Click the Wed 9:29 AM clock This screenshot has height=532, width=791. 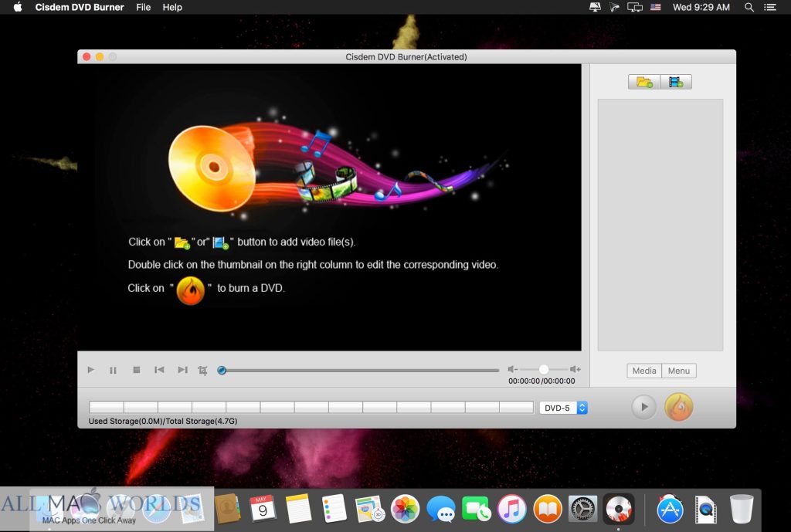pos(701,7)
